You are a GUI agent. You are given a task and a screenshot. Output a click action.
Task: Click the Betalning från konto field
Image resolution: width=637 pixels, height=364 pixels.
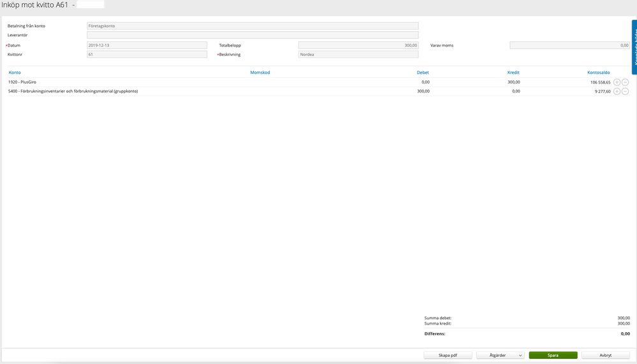(x=253, y=26)
